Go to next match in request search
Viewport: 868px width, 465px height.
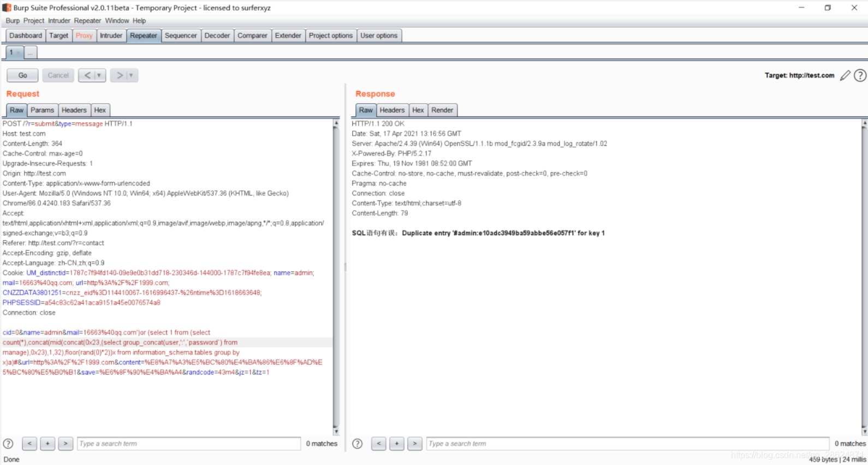66,444
